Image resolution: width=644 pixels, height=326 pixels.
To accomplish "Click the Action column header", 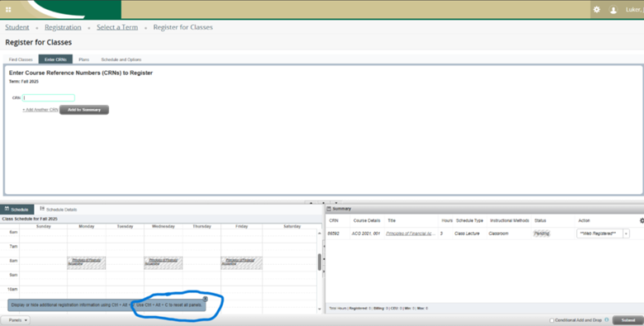I will (584, 220).
